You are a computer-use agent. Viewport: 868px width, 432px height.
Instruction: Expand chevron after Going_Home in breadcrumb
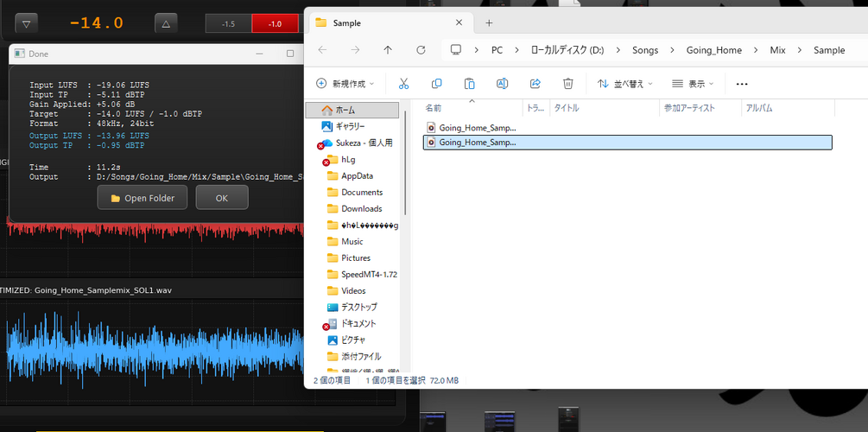click(x=755, y=50)
